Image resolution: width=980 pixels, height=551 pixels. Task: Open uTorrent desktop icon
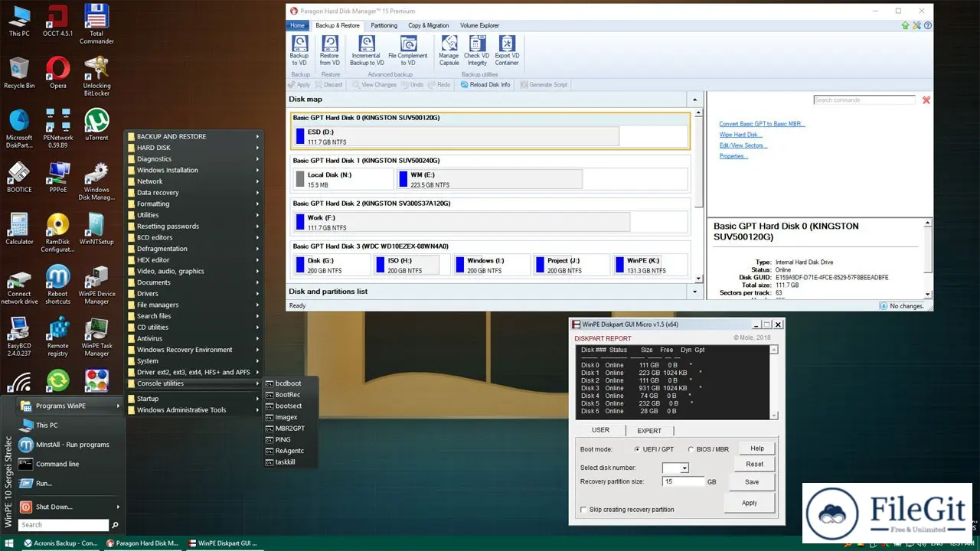[x=96, y=125]
